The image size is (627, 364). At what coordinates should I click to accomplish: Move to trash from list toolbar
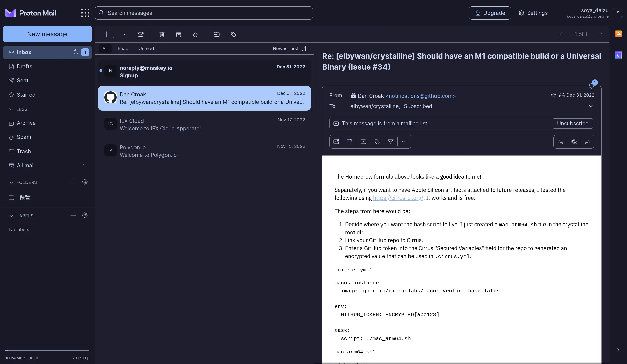point(162,34)
